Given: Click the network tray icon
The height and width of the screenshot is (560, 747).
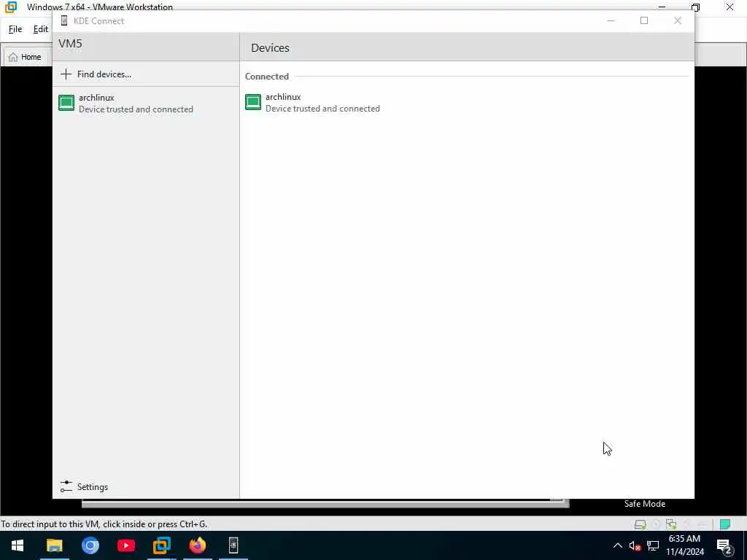Looking at the screenshot, I should [653, 545].
